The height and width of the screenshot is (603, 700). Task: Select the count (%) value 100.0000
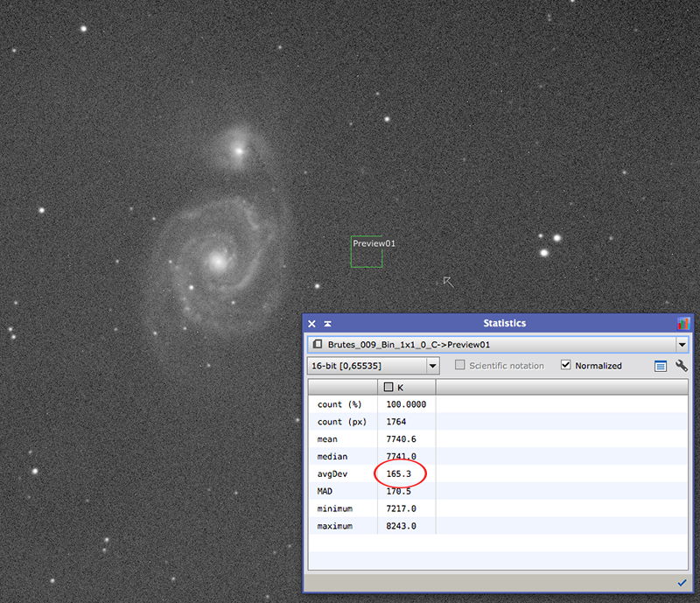[406, 404]
